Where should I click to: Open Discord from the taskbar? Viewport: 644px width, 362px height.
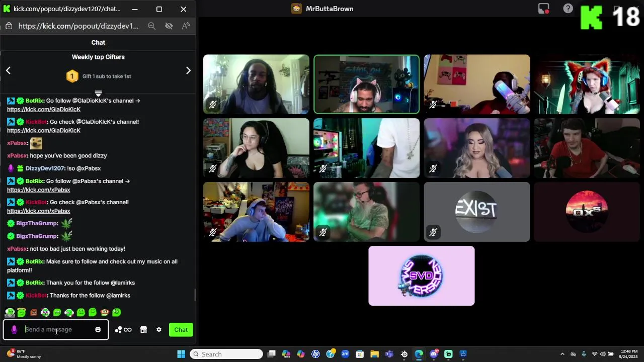click(x=434, y=354)
